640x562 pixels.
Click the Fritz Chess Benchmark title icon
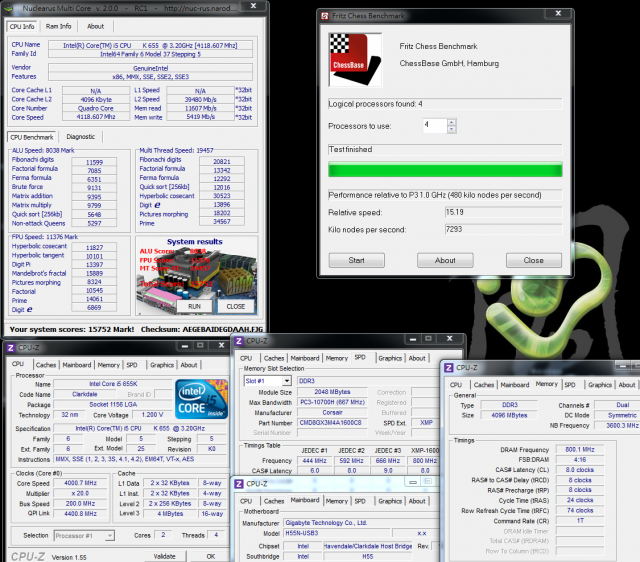pyautogui.click(x=325, y=16)
